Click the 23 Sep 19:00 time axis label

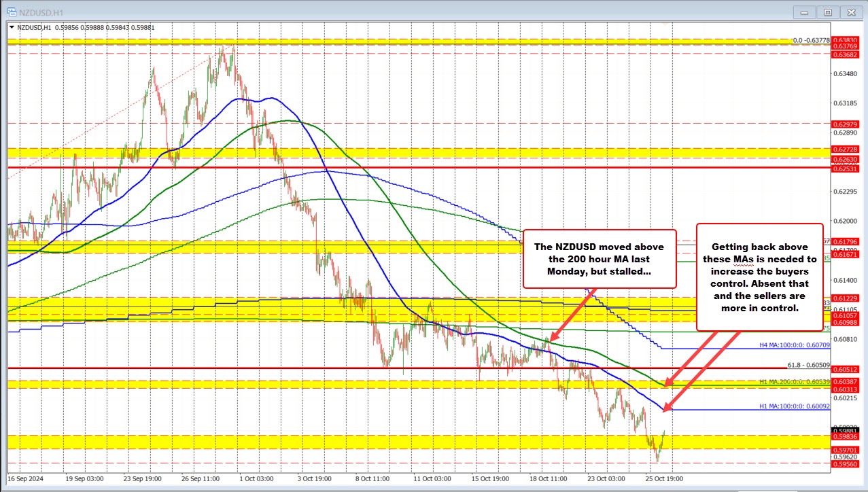143,478
